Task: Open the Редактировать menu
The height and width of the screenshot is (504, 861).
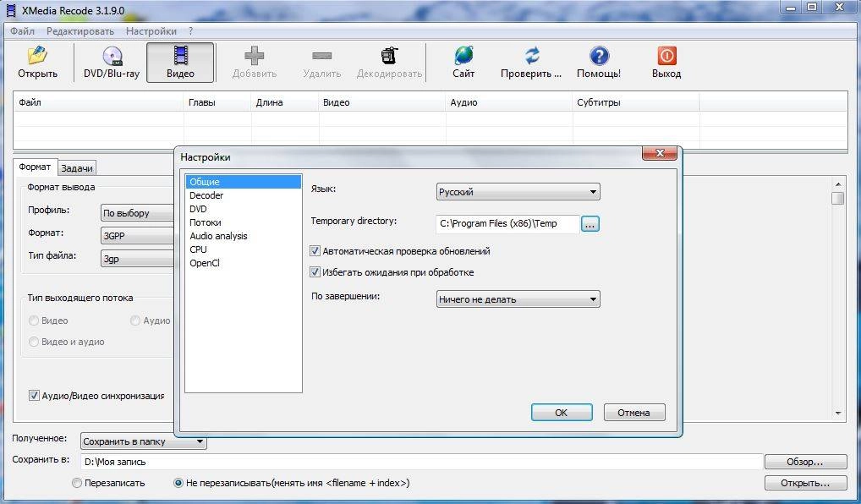Action: [80, 31]
